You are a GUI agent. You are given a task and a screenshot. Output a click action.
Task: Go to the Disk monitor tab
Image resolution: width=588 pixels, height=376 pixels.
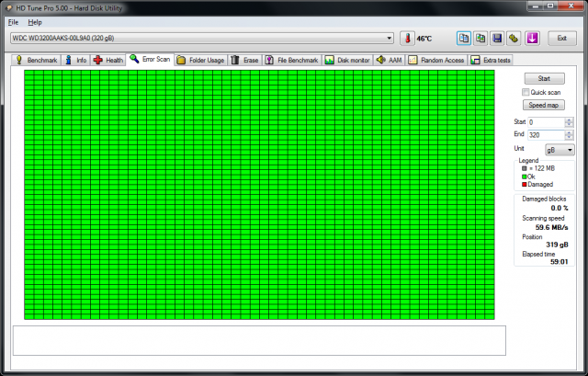click(347, 60)
